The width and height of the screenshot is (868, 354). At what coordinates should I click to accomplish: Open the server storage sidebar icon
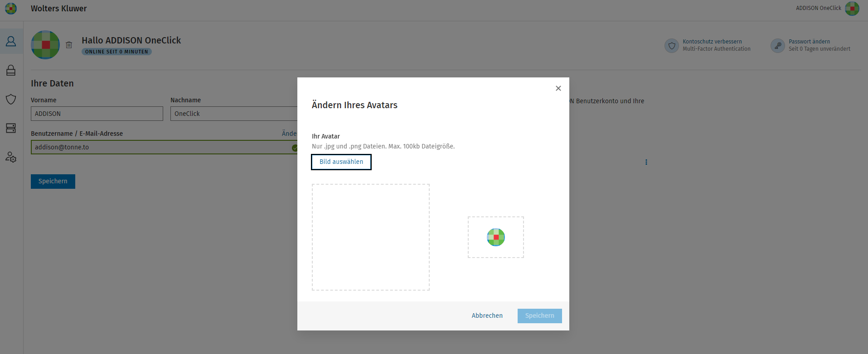click(11, 128)
